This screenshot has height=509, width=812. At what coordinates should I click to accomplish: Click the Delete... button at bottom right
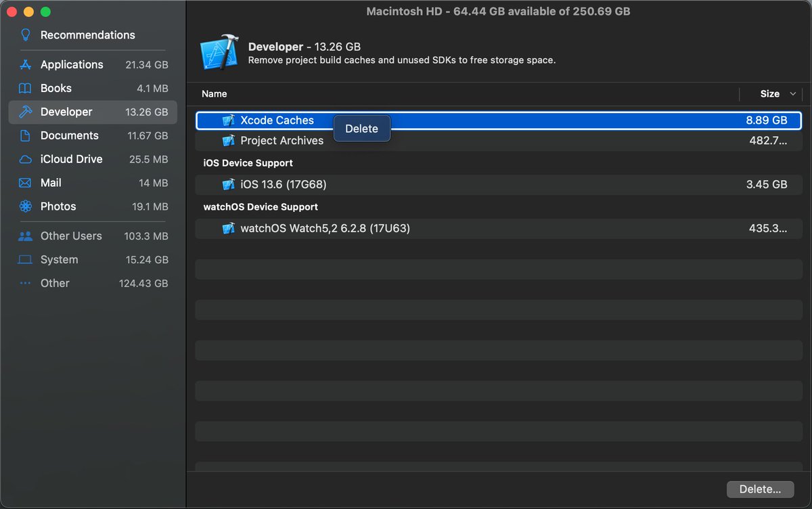point(761,489)
